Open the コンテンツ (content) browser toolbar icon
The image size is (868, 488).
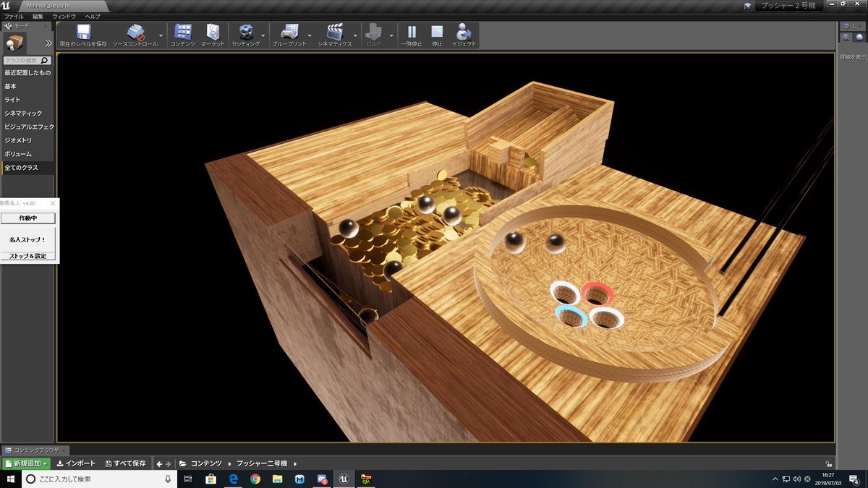coord(183,35)
